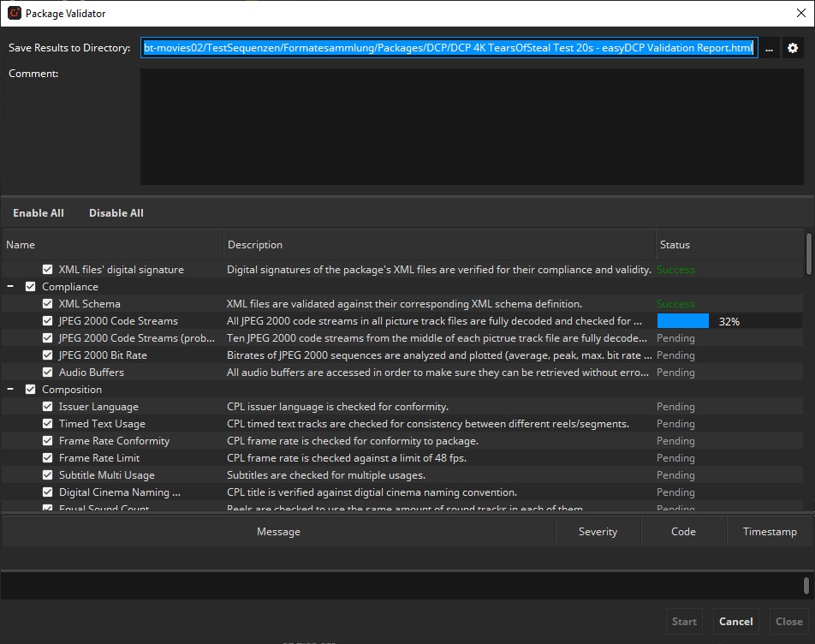Click the JPEG 2000 progress bar
Screen dimensions: 815x644
click(x=683, y=321)
